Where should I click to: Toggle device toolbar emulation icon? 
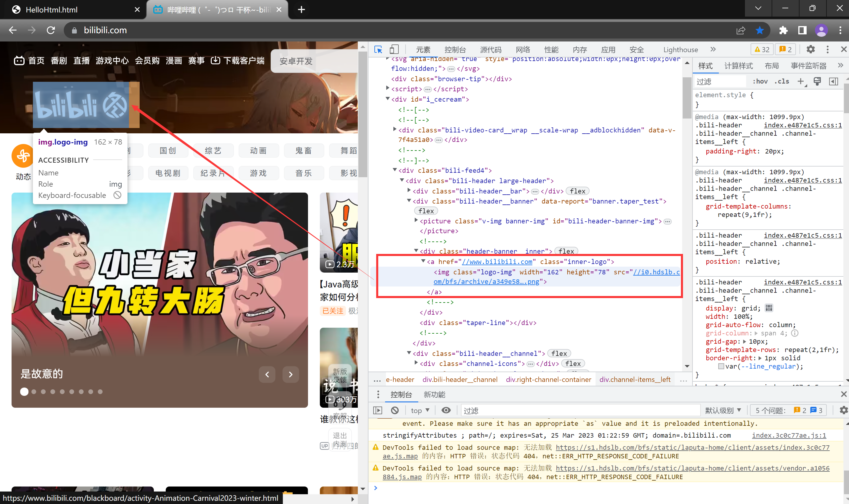394,49
